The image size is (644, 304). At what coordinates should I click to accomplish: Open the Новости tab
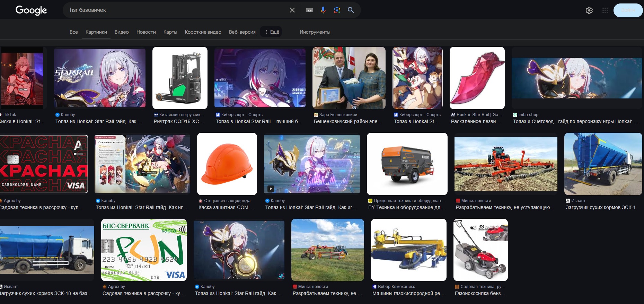coord(146,32)
